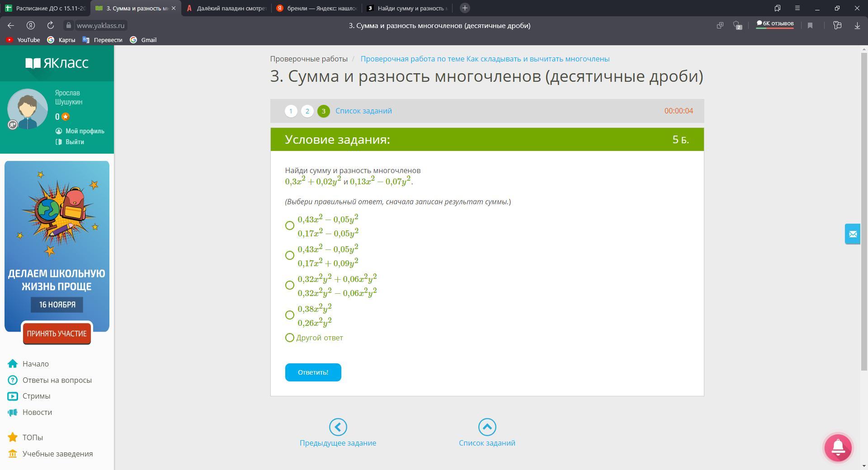Open the Список заданий link in task bar
Viewport: 868px width, 470px height.
click(x=363, y=111)
